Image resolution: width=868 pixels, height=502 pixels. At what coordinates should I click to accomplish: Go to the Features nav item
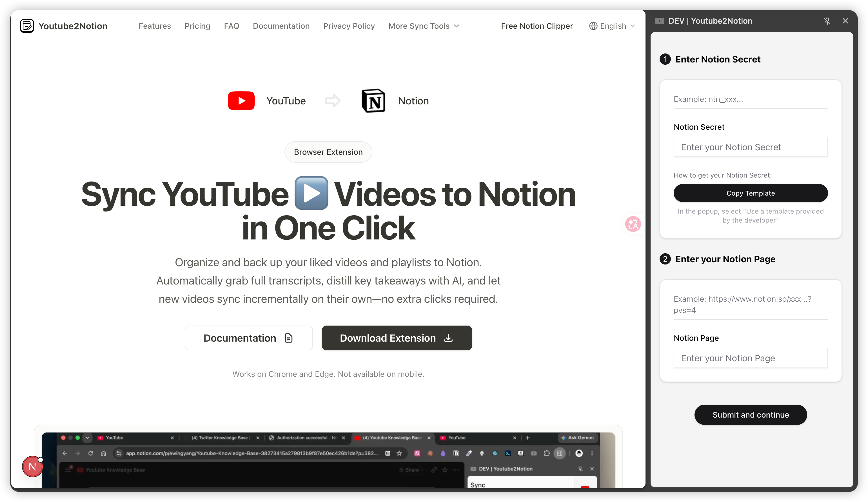155,26
